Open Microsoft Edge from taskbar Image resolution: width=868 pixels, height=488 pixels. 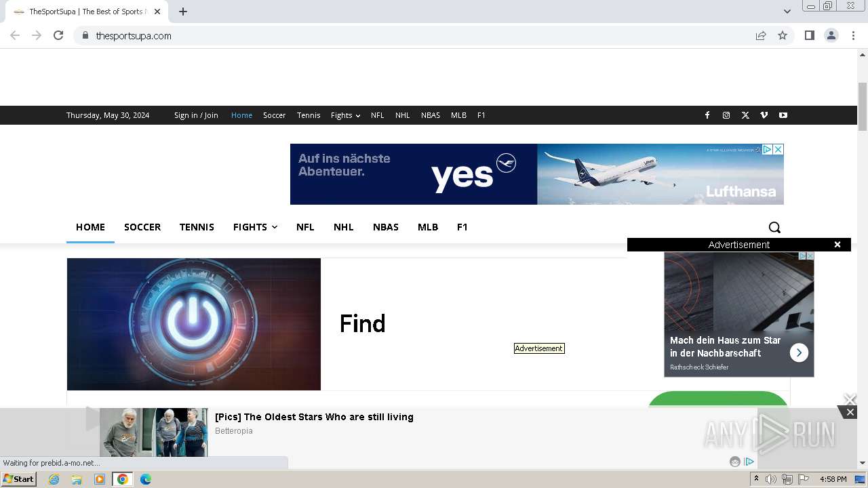point(146,479)
